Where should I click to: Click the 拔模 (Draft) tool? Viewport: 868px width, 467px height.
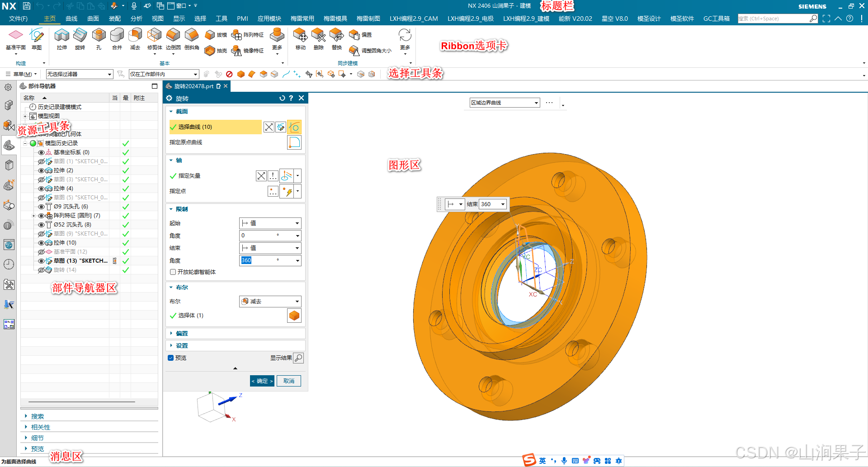(216, 35)
